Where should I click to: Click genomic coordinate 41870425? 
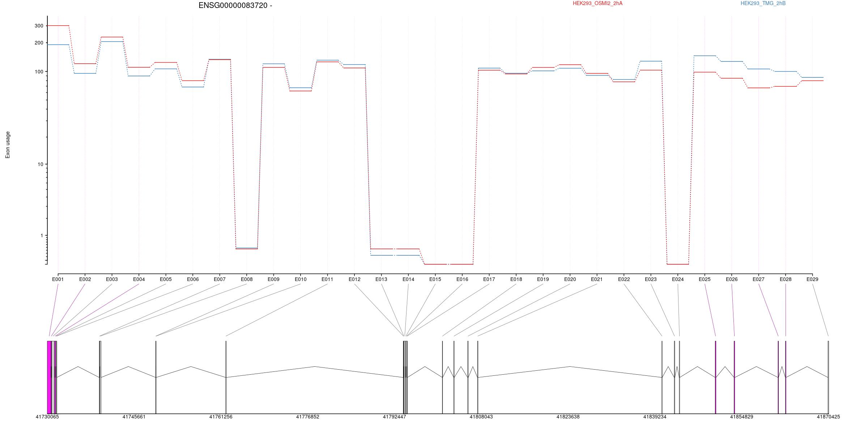[x=828, y=417]
